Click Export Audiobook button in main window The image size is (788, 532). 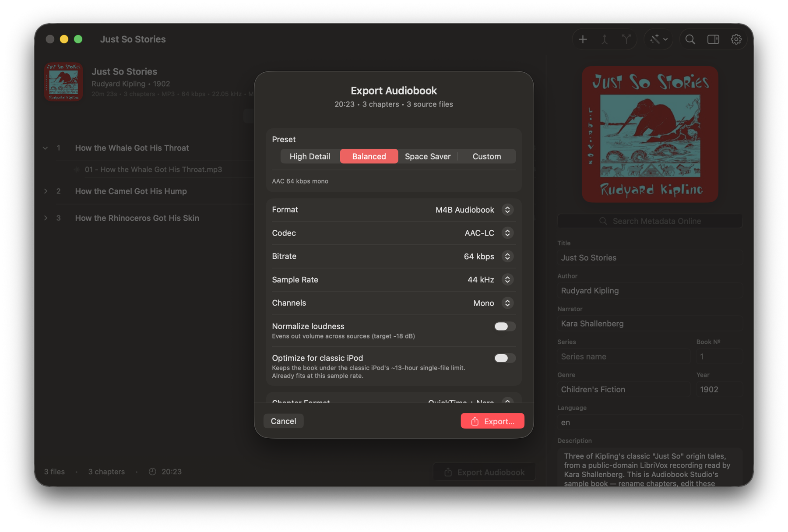pos(485,472)
